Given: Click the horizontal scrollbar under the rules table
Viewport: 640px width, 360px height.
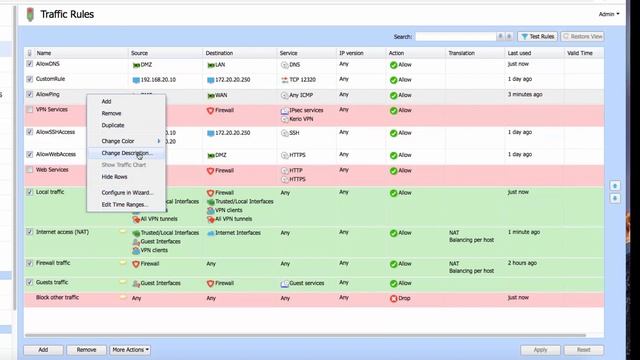Looking at the screenshot, I should [x=305, y=336].
